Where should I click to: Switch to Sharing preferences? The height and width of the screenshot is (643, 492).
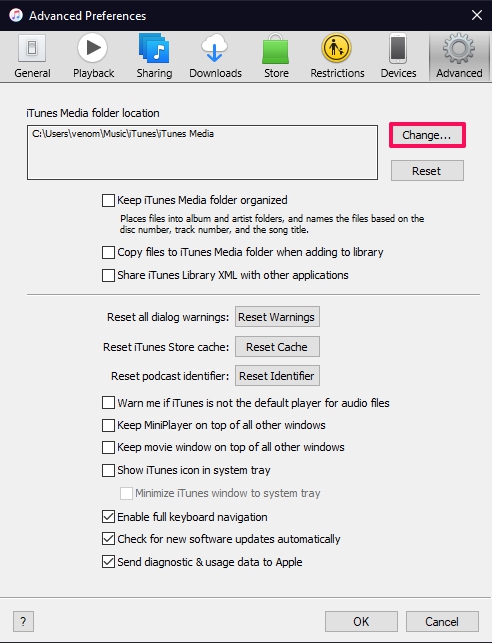(154, 56)
